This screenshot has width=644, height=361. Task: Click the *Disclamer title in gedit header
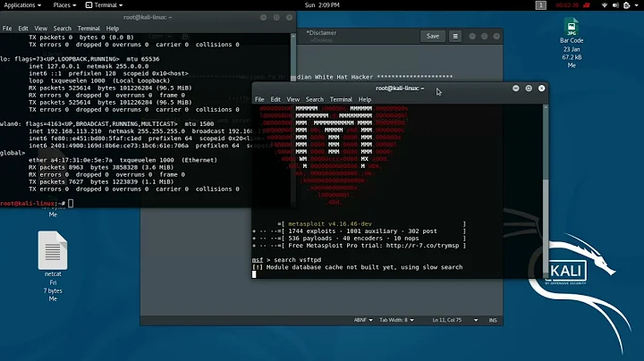pos(321,33)
